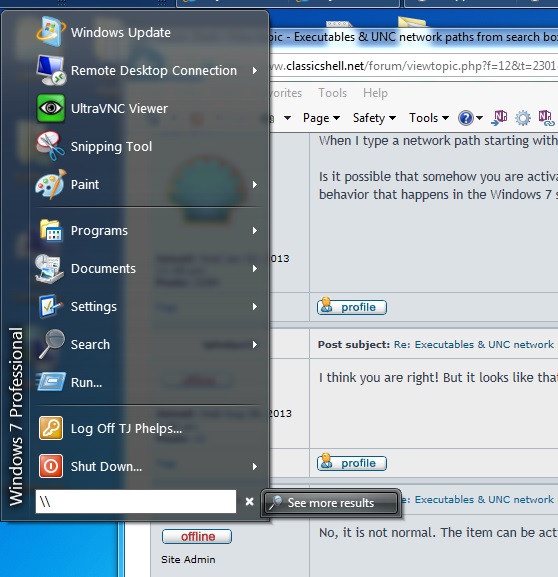Expand the Programs submenu arrow
The width and height of the screenshot is (558, 577).
click(x=255, y=231)
